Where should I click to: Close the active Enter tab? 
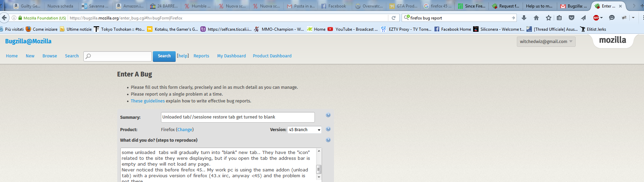coord(620,6)
